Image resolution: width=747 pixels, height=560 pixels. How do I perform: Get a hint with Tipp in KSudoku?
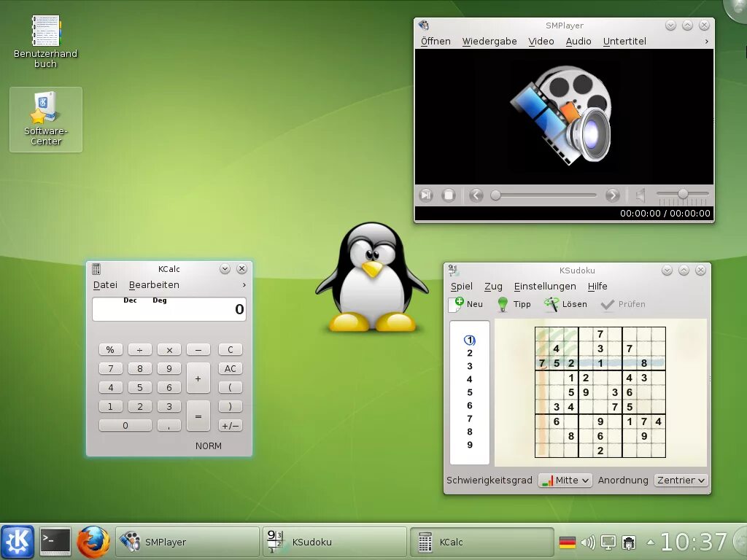click(x=514, y=304)
